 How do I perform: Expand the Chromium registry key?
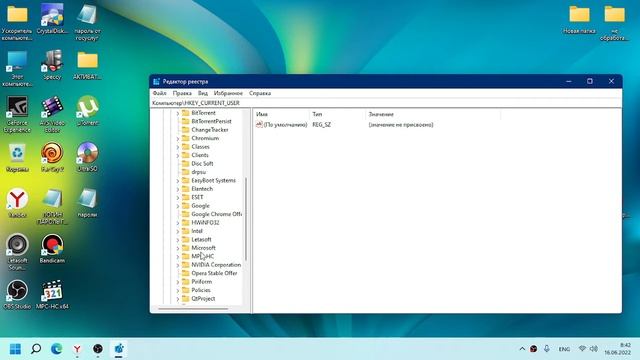point(178,138)
